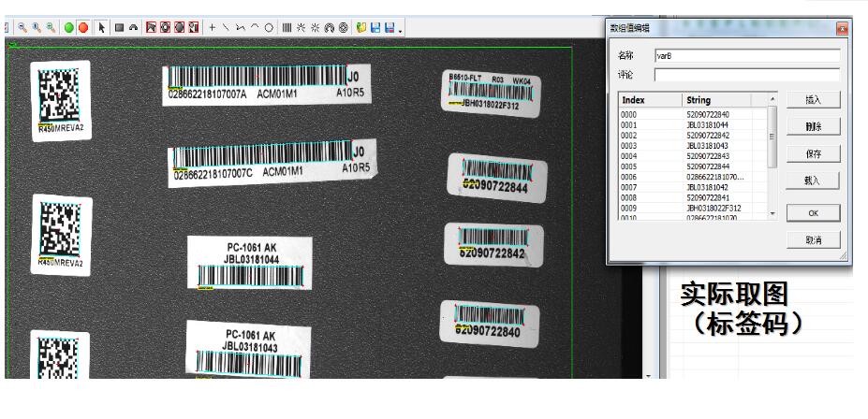Confirm the dialog with OK
The height and width of the screenshot is (419, 868).
tap(813, 213)
